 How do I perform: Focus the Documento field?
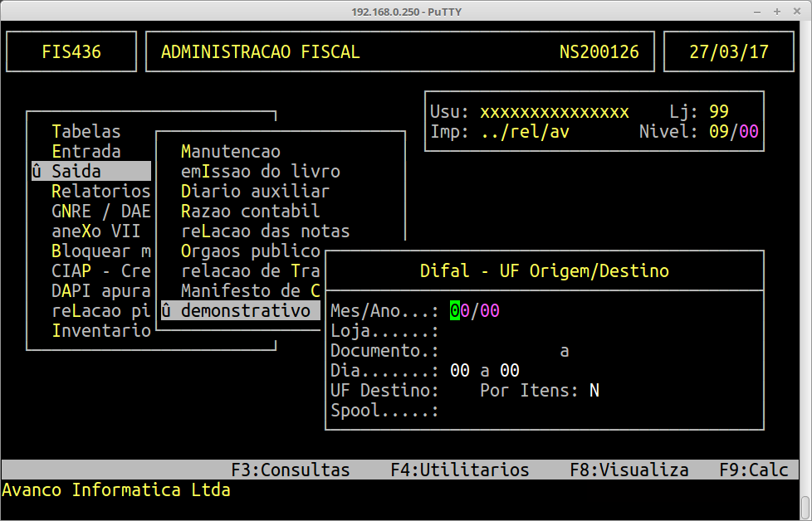[498, 350]
